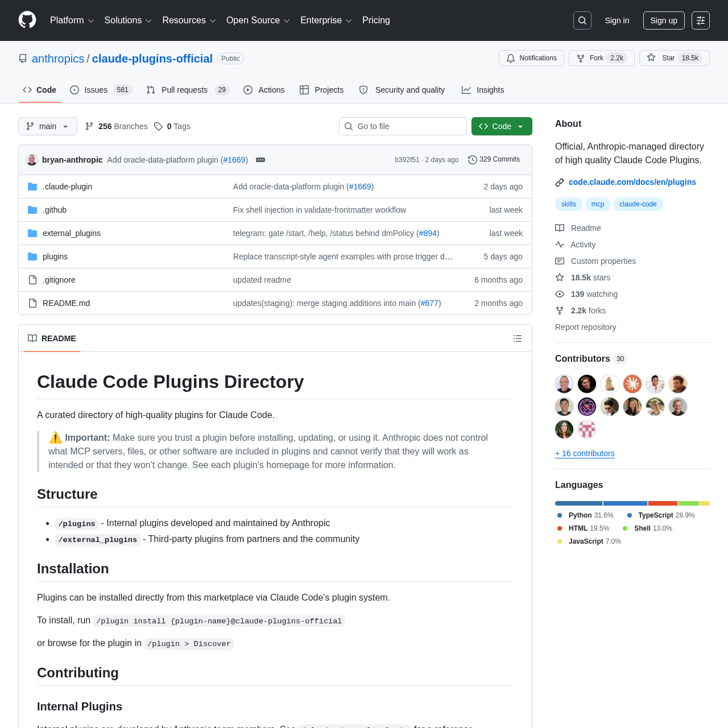The height and width of the screenshot is (728, 728).
Task: Open pull request #894 link
Action: click(x=428, y=233)
